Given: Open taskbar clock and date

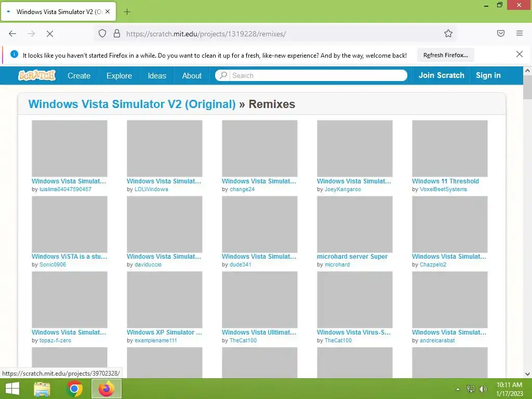Looking at the screenshot, I should coord(509,389).
